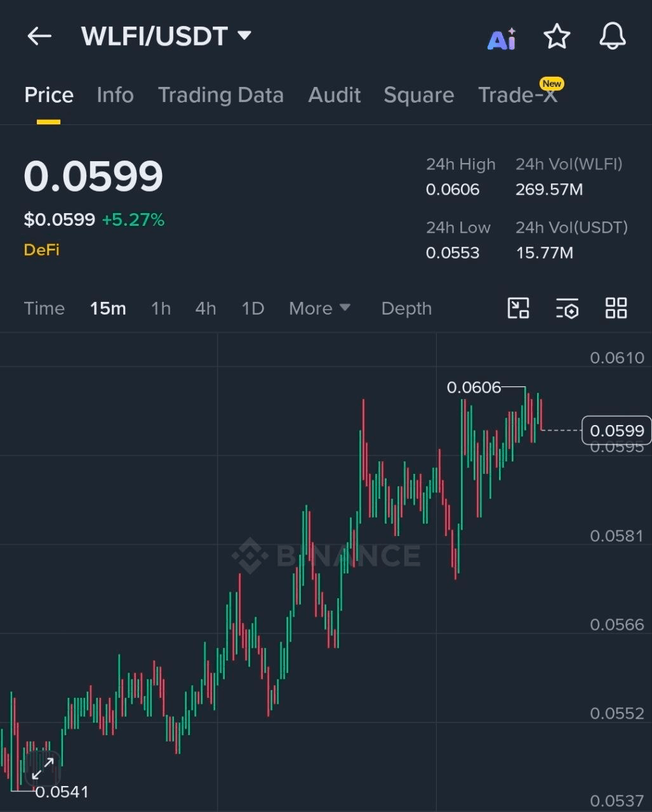Tap the large 0.0599 price headline
This screenshot has height=812, width=652.
coord(93,176)
